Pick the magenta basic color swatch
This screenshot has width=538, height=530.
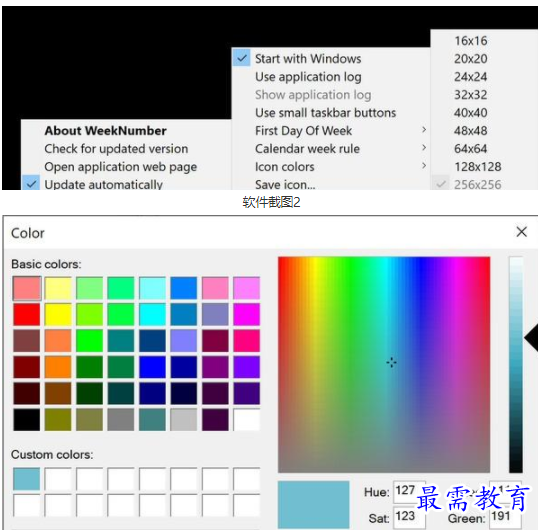click(x=246, y=314)
